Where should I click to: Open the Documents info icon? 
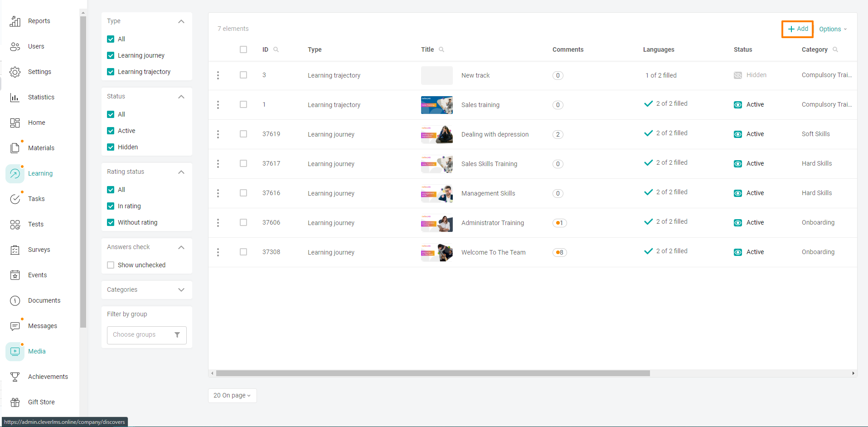(x=15, y=300)
